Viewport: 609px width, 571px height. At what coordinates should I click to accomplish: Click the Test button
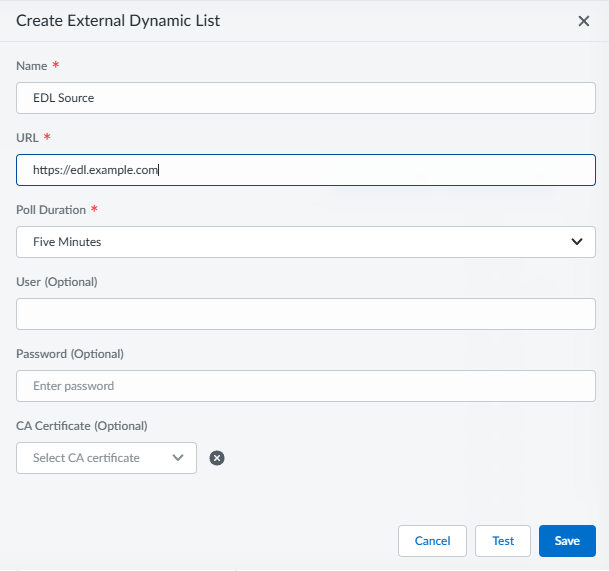coord(503,541)
